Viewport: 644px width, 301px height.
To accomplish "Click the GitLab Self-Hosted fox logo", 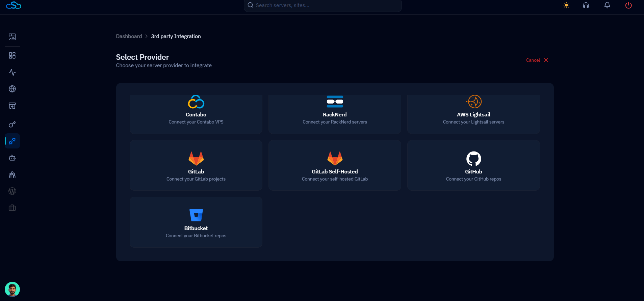I will pos(335,158).
